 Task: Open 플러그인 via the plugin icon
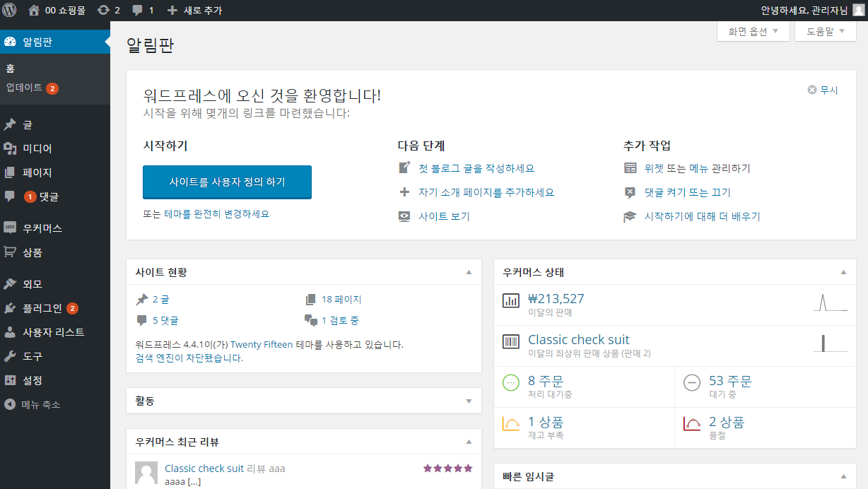click(10, 307)
